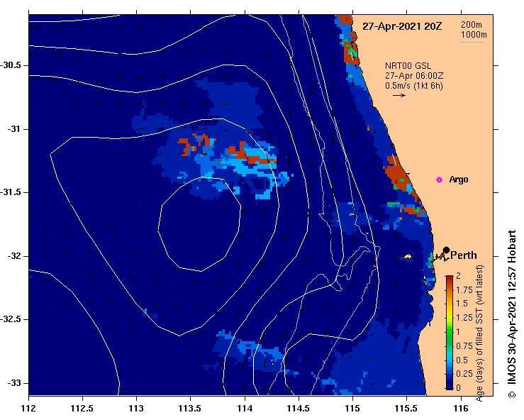Click the Perth city label
Screen dimensions: 524x420
pos(464,255)
